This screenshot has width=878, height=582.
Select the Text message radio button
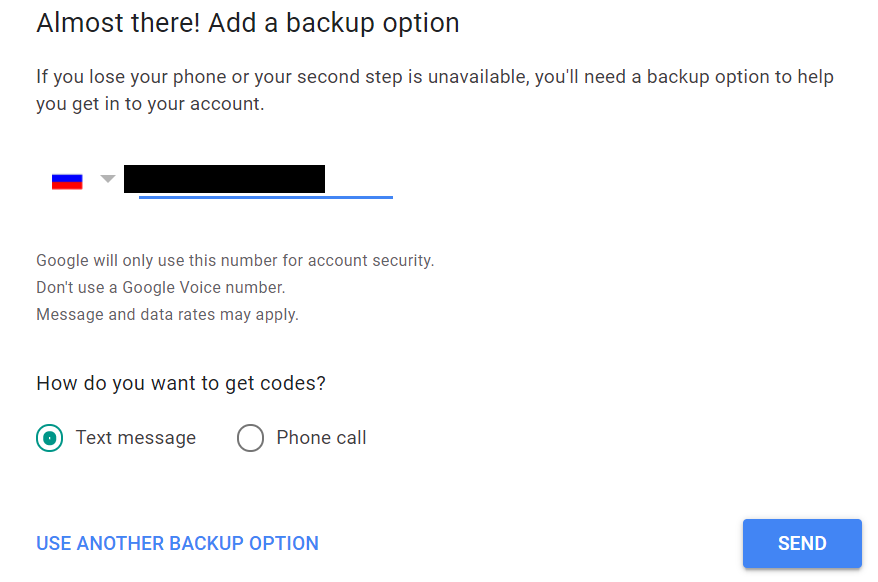click(50, 438)
